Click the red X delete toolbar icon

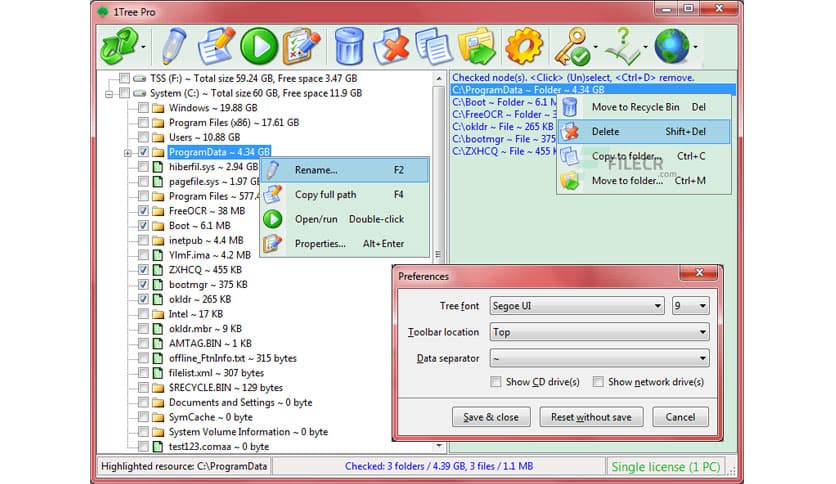[391, 46]
